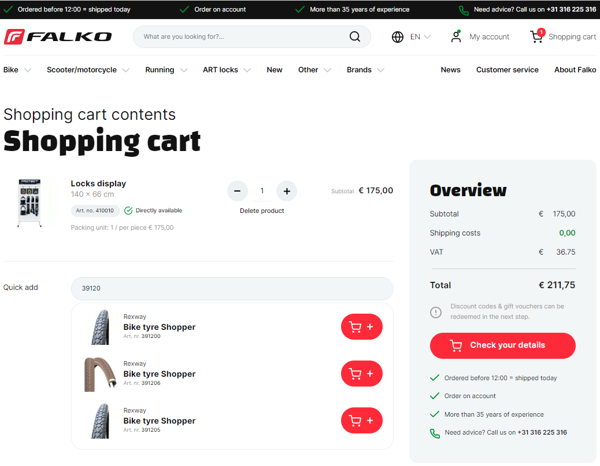600x466 pixels.
Task: Expand the Bike menu
Action: [x=17, y=70]
